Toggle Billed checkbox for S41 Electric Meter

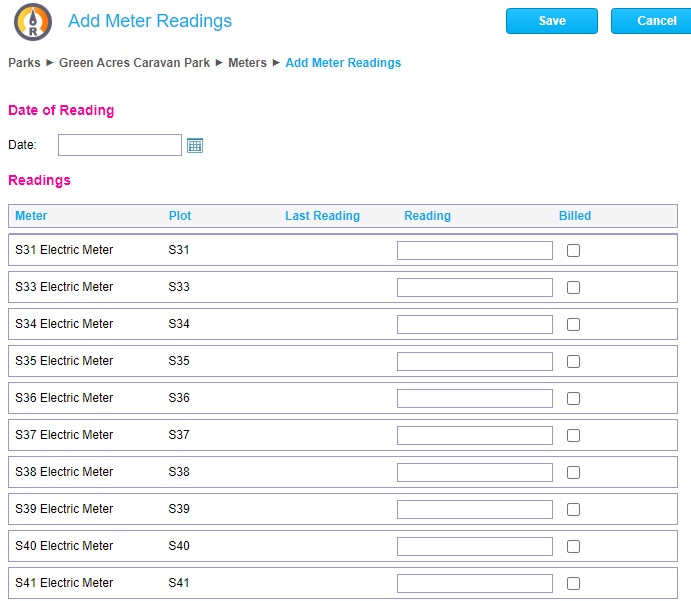[x=573, y=584]
